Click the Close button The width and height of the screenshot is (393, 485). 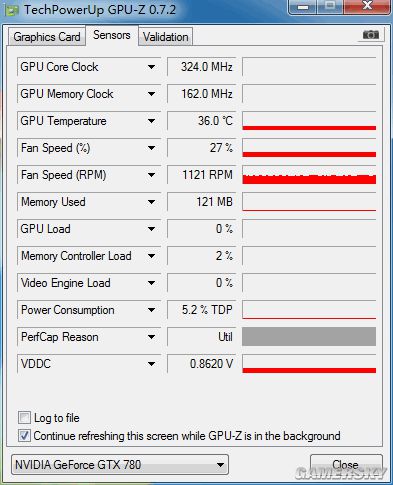tap(346, 464)
